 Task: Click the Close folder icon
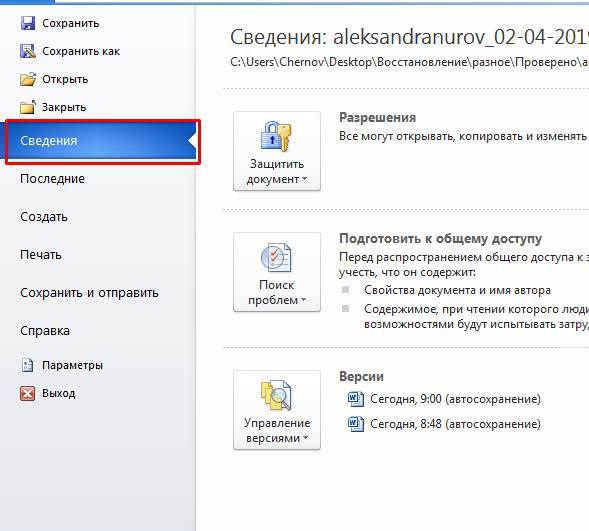(x=28, y=107)
